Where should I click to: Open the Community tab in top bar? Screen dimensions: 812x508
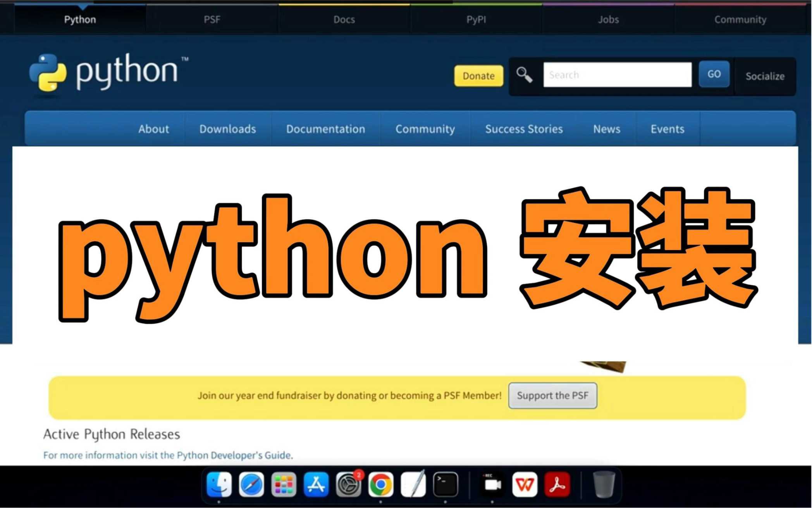[740, 19]
